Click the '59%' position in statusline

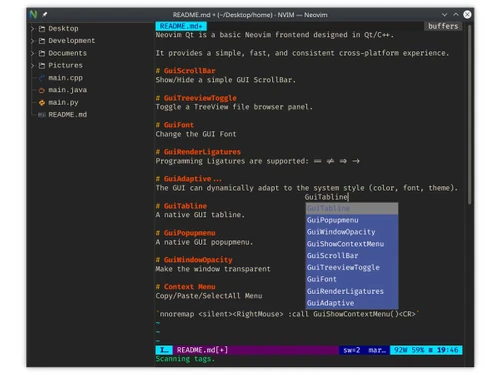tap(417, 350)
